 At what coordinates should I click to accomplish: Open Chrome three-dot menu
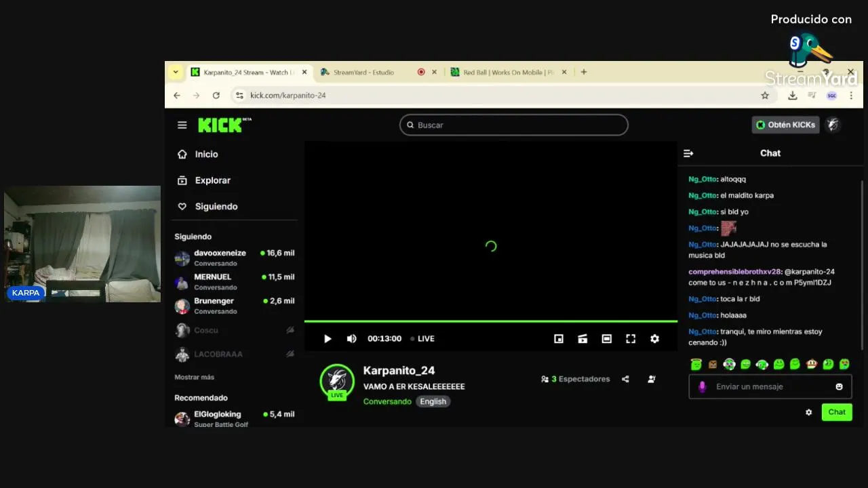point(851,96)
